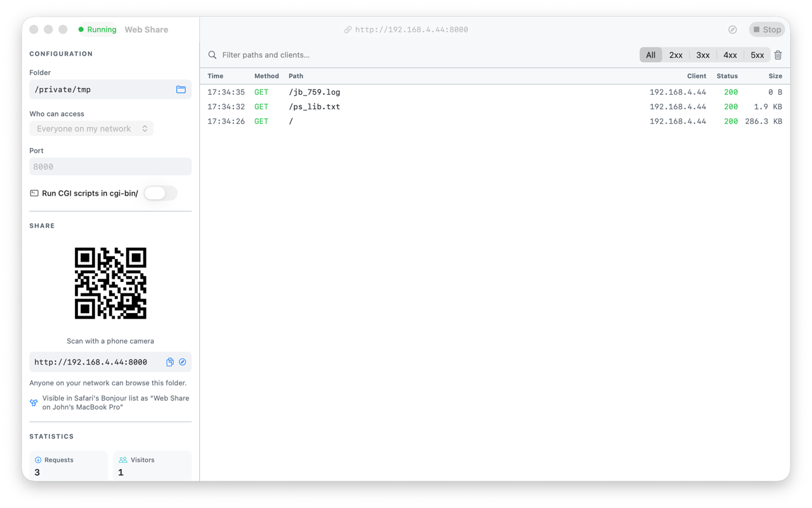Sort by the Path column header
Image resolution: width=812 pixels, height=508 pixels.
[x=296, y=76]
